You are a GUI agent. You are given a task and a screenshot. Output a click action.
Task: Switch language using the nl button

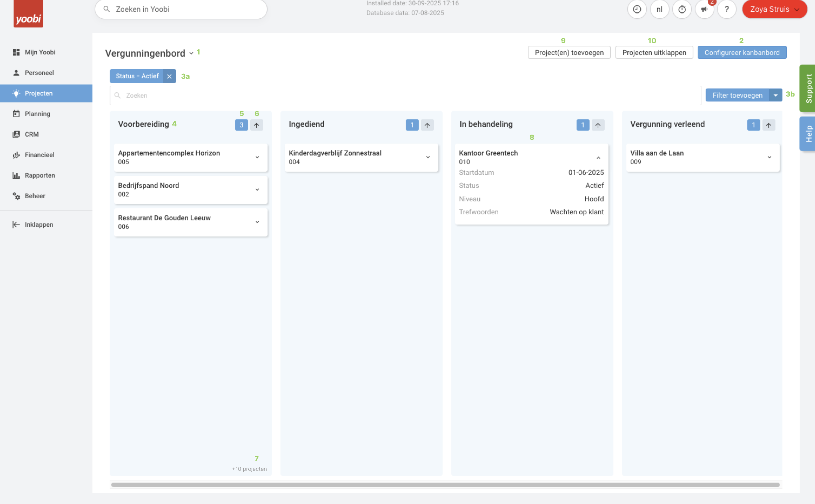tap(659, 9)
